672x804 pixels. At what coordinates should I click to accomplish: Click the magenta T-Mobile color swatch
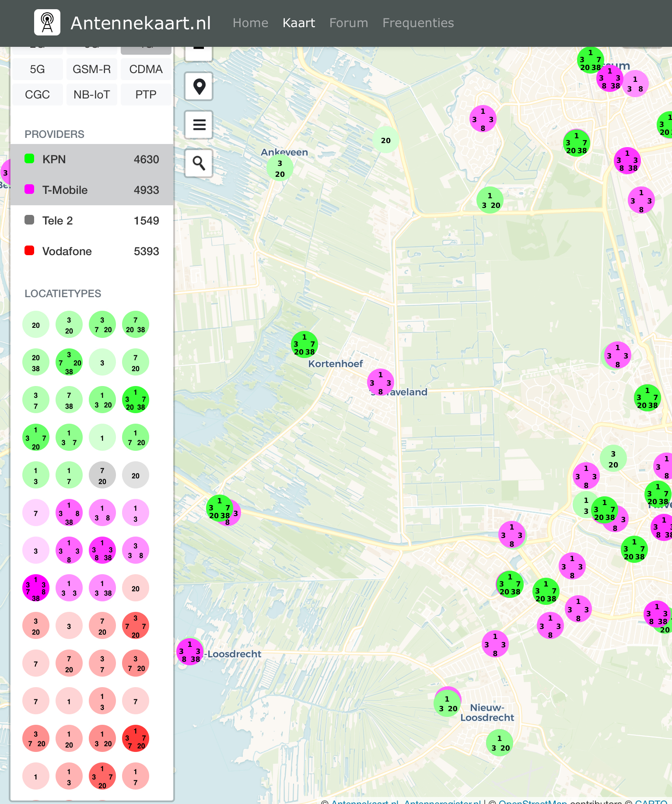click(29, 189)
